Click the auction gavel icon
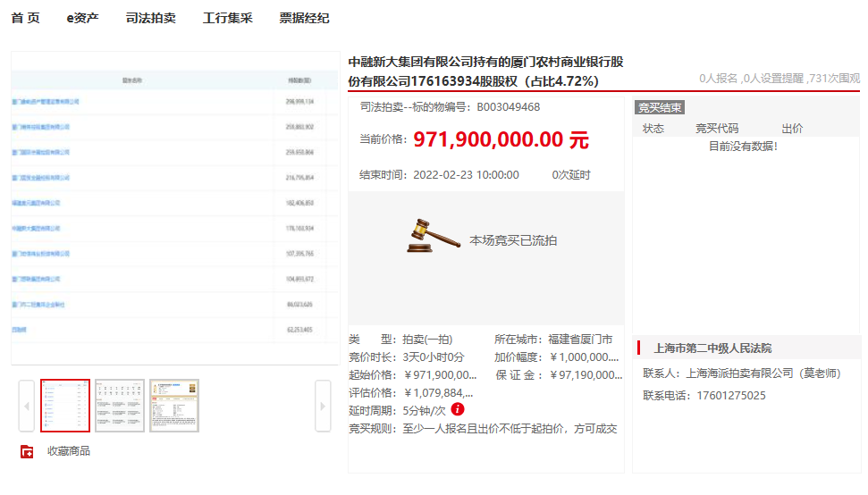 433,236
